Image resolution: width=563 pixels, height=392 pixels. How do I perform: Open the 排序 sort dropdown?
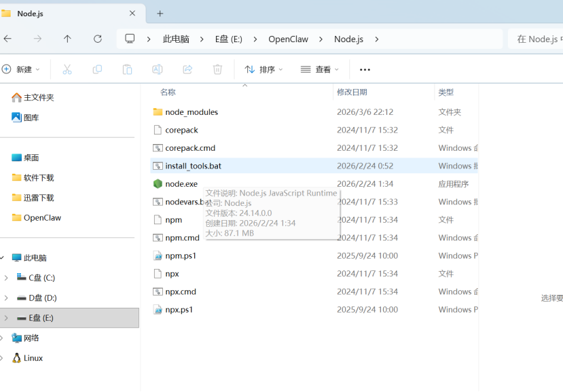click(x=264, y=69)
